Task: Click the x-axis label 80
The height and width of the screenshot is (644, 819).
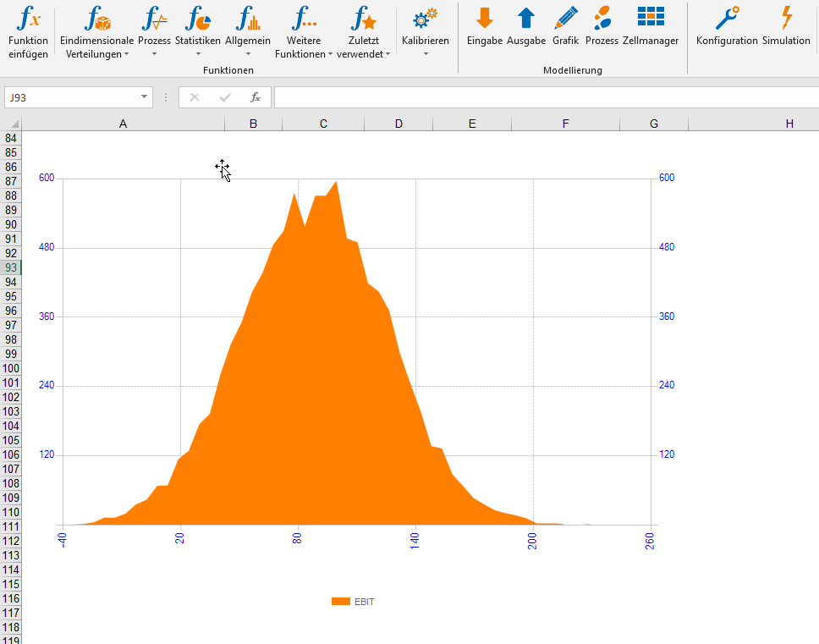Action: coord(297,538)
